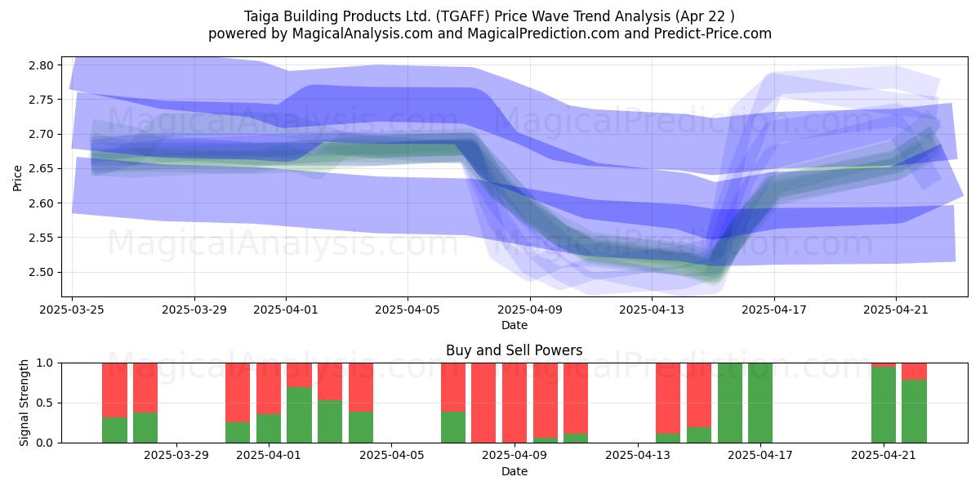The height and width of the screenshot is (490, 980).
Task: Click the 2.65 price tick label
Action: [41, 169]
